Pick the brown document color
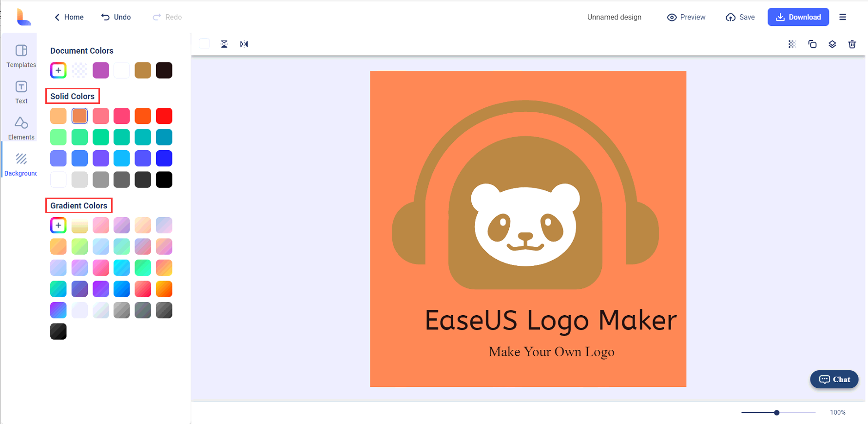Image resolution: width=868 pixels, height=424 pixels. pos(143,70)
